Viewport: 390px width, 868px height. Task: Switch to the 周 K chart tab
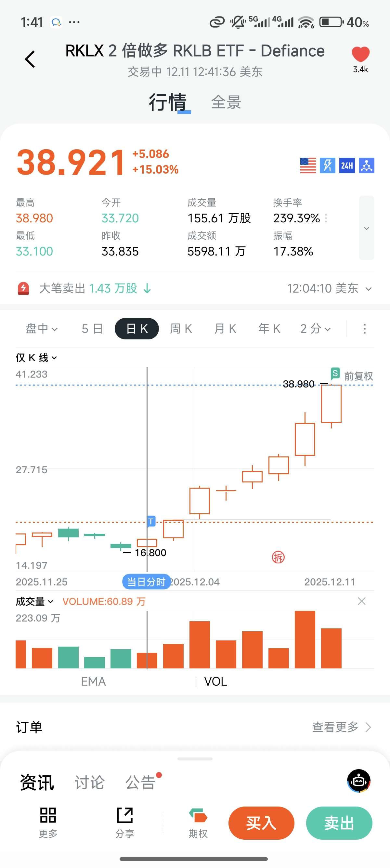point(181,329)
